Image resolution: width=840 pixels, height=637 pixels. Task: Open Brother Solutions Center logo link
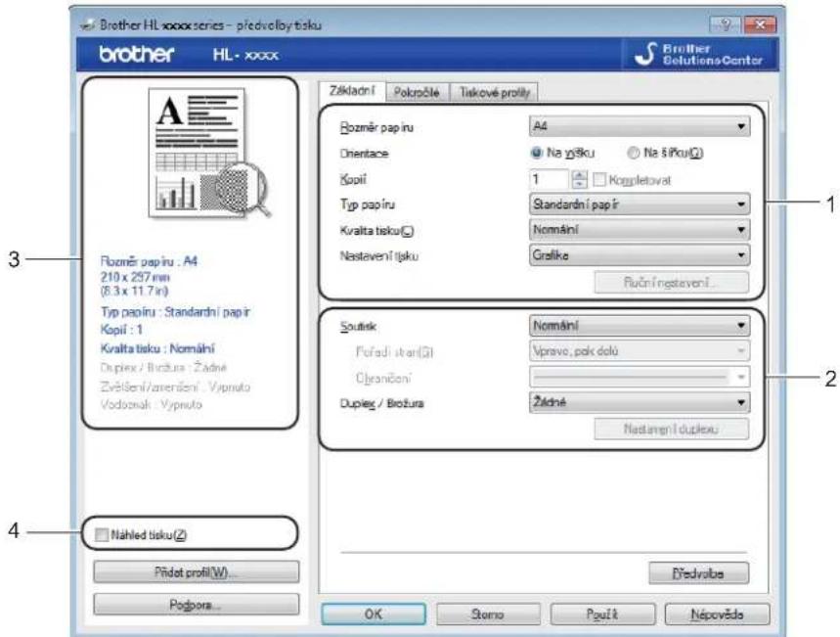[x=699, y=54]
